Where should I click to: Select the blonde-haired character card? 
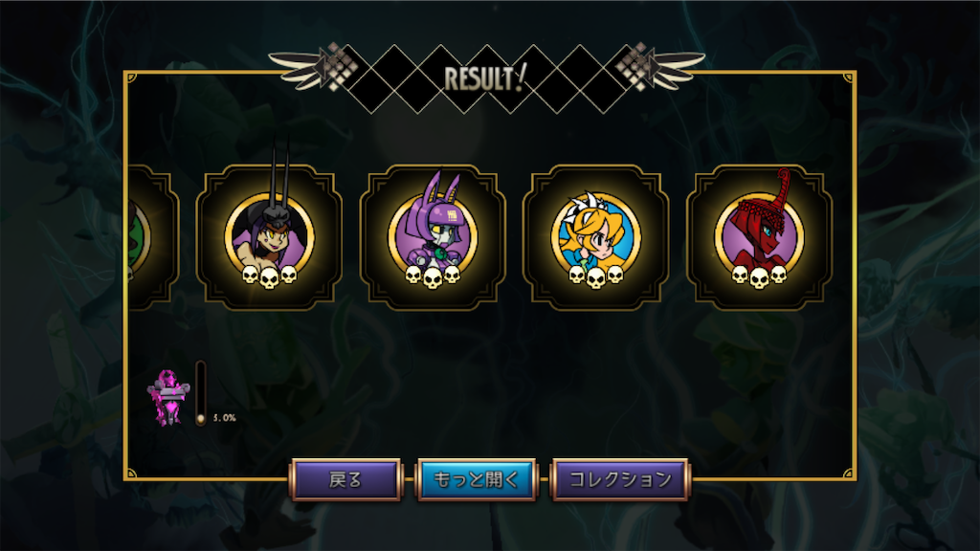point(595,237)
